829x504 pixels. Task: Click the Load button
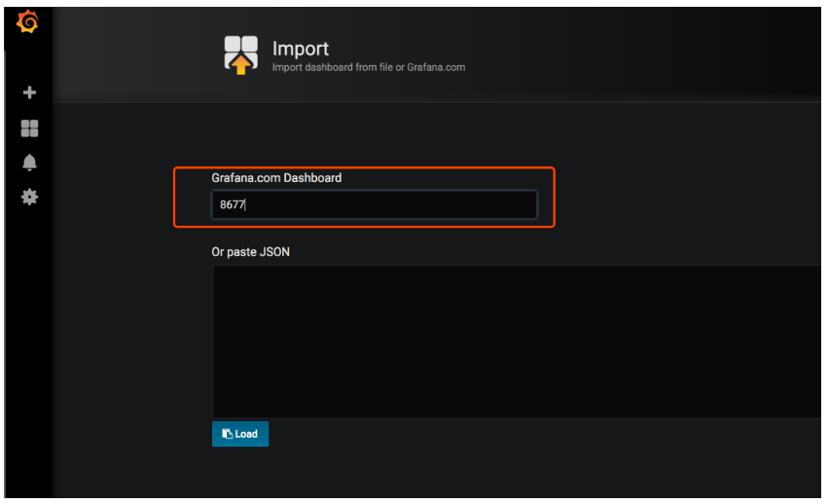(x=240, y=434)
